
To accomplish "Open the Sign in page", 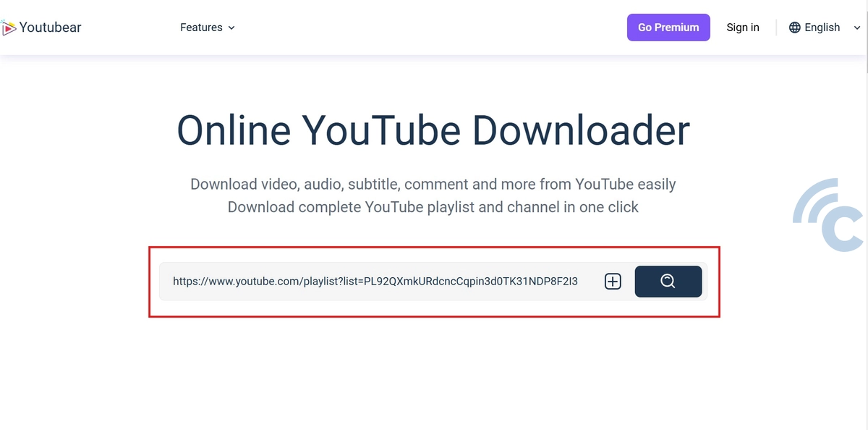I will click(743, 28).
